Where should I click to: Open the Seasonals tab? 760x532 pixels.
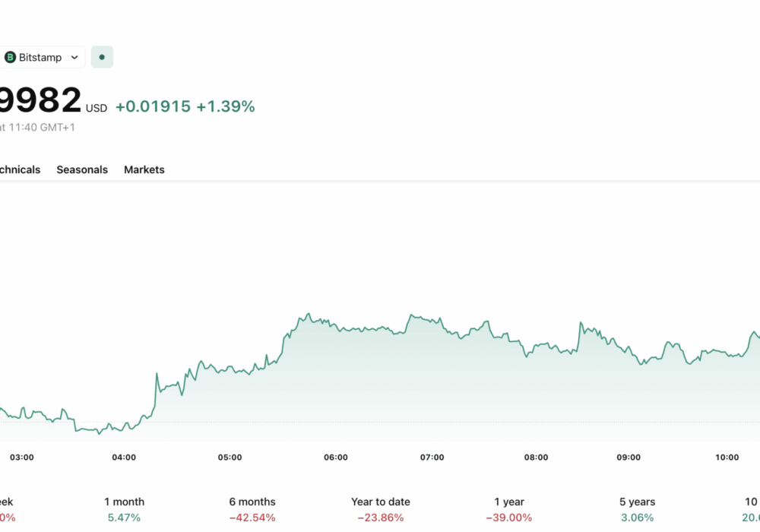pos(82,169)
